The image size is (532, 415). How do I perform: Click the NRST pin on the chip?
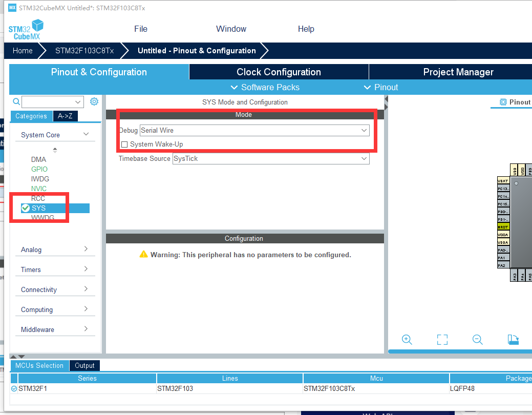click(503, 227)
